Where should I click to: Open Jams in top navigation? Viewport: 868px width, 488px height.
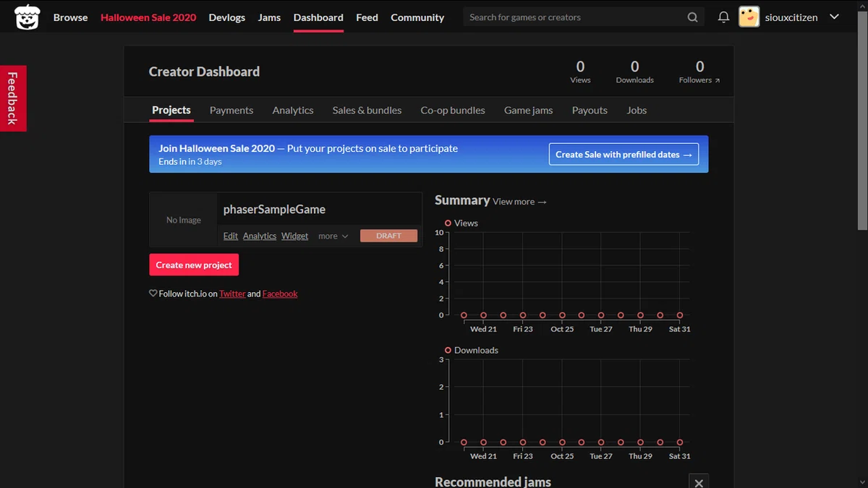pos(269,17)
